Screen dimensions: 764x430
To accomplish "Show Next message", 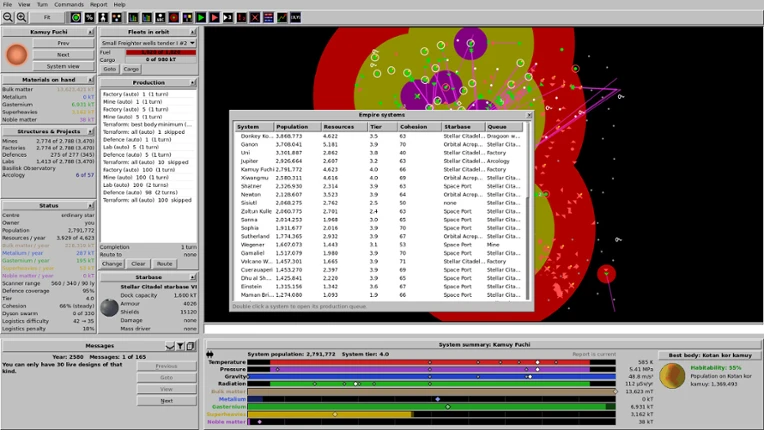I will (x=167, y=401).
